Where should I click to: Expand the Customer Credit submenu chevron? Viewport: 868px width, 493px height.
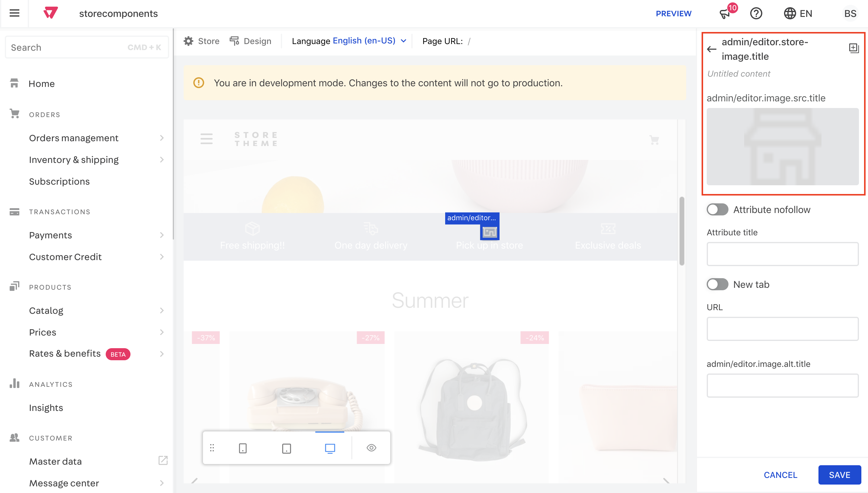(162, 257)
